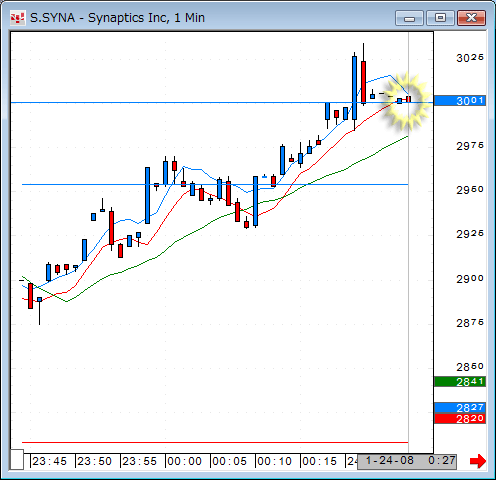
Task: Click the blue 2827 price marker
Action: coord(460,407)
